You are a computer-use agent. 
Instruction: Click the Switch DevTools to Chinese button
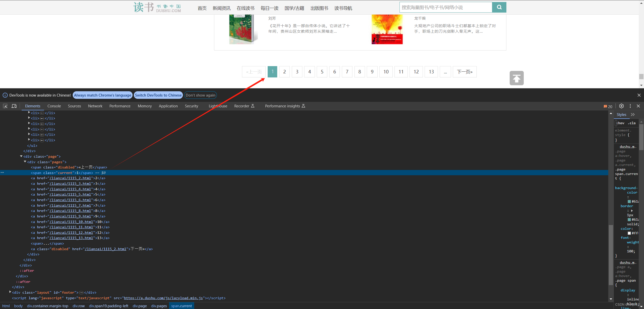pos(158,95)
